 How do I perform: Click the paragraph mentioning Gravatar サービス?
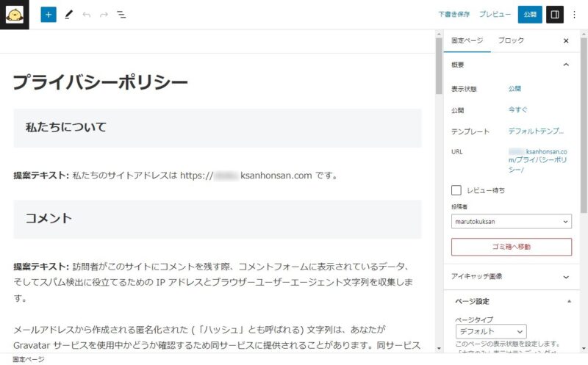point(217,337)
